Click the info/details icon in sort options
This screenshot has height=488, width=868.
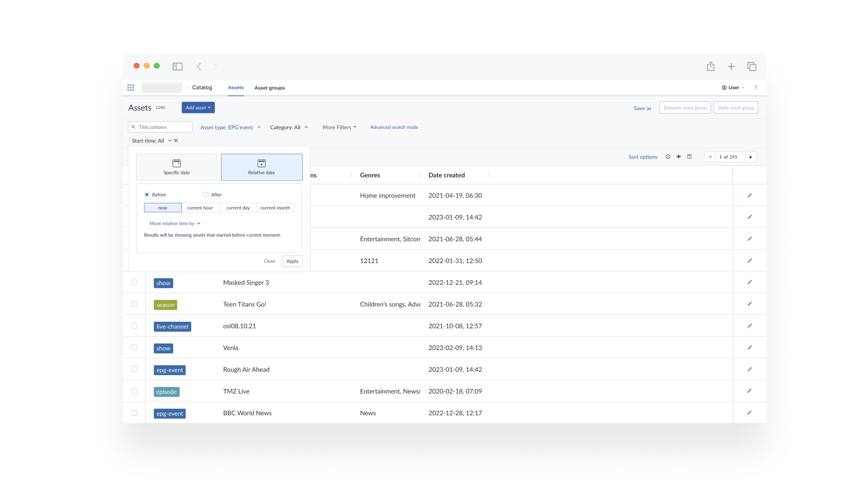[x=668, y=157]
